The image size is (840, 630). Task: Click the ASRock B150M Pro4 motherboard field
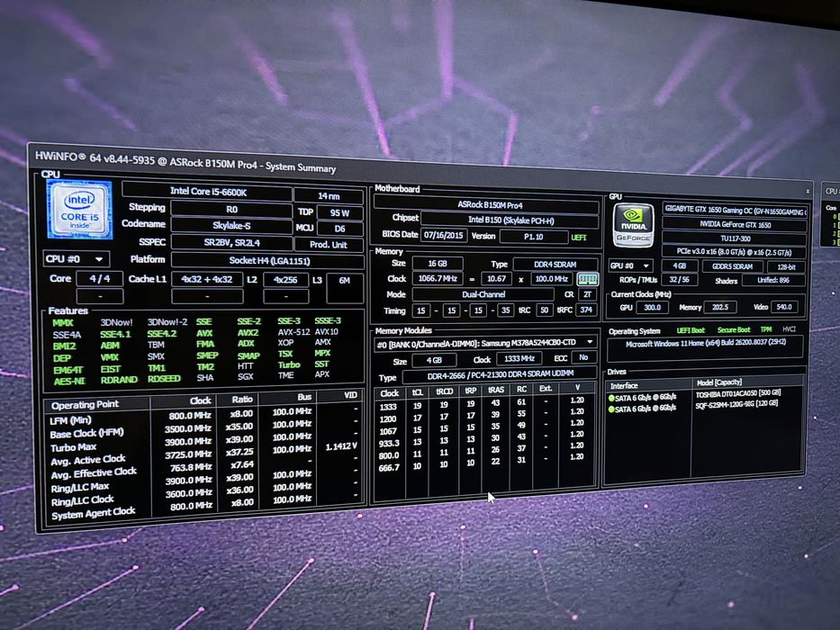click(486, 204)
